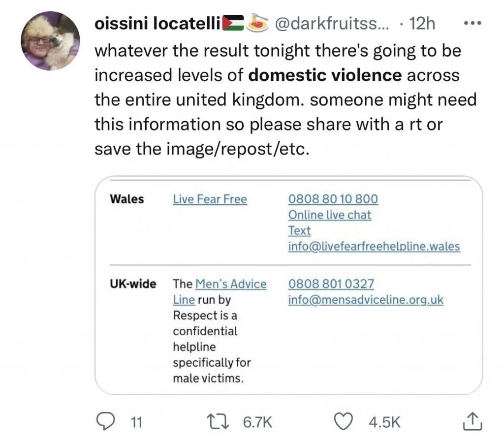Email info@mensadviceline.org.uk

coord(366,300)
